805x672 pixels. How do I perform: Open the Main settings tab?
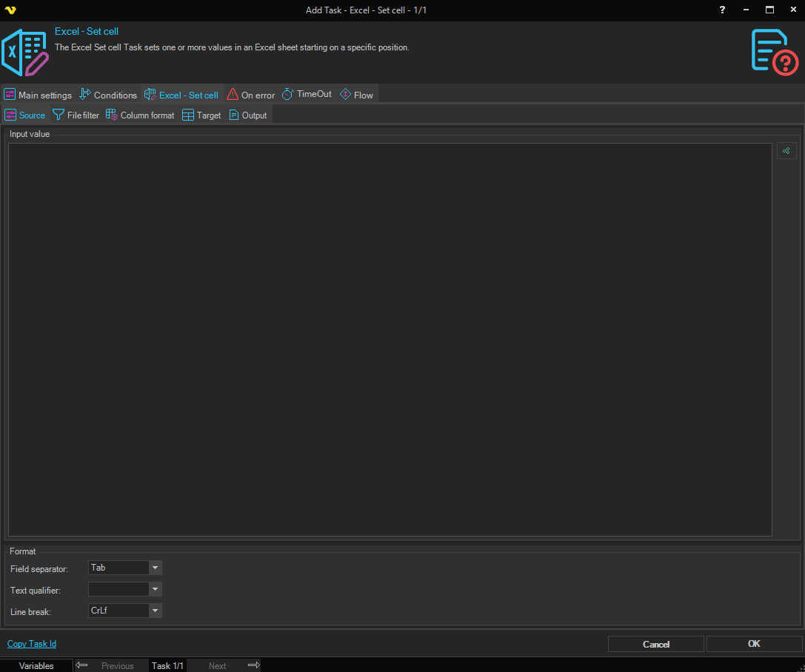(x=38, y=95)
